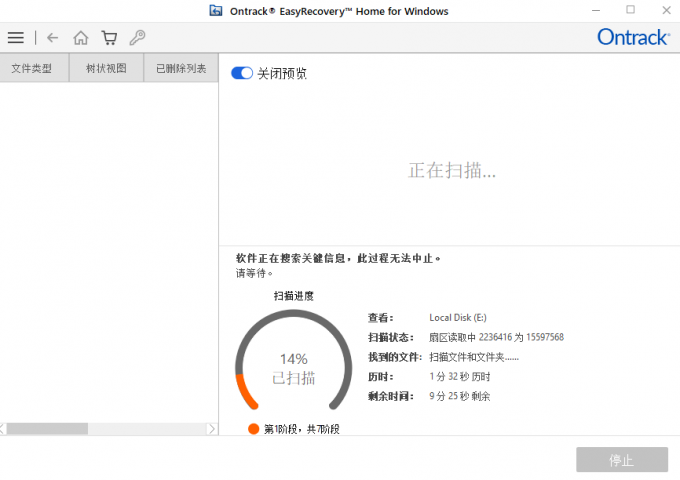Image resolution: width=680 pixels, height=480 pixels.
Task: Click the Ontrack logo
Action: pyautogui.click(x=633, y=37)
